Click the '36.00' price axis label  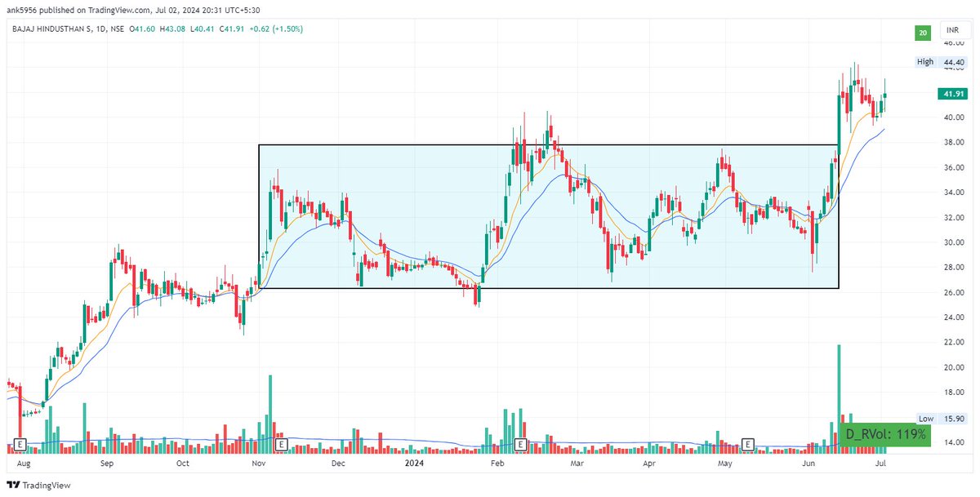pyautogui.click(x=954, y=167)
